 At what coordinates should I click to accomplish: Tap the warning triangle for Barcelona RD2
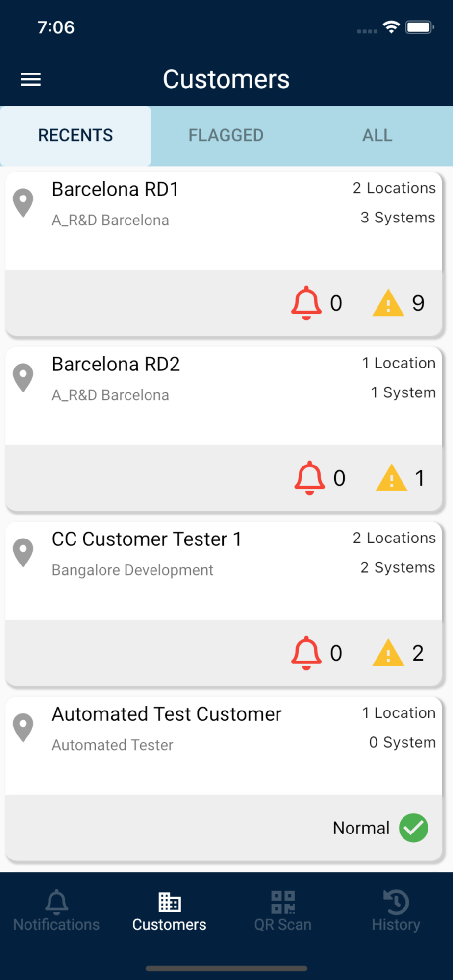391,478
